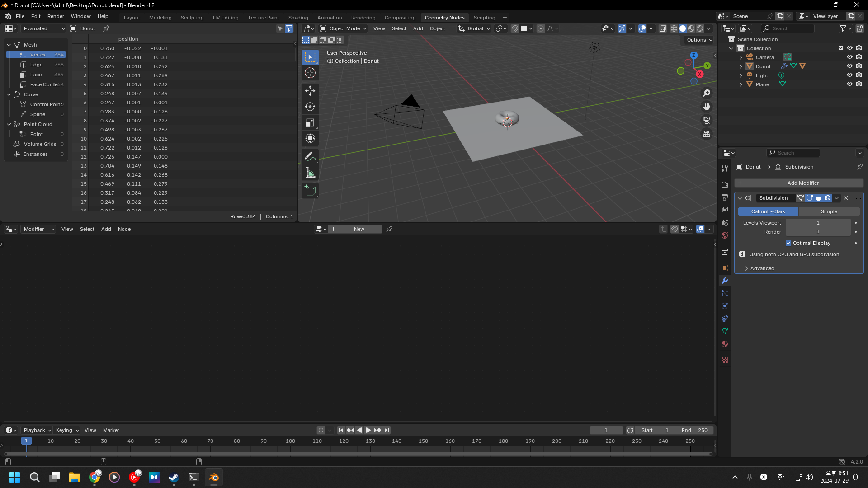Activate the Add Cube tool
Screen dimensions: 868x488
(310, 190)
